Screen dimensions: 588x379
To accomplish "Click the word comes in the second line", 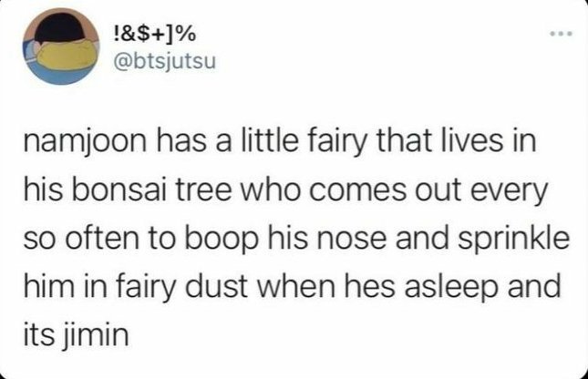I will (357, 192).
